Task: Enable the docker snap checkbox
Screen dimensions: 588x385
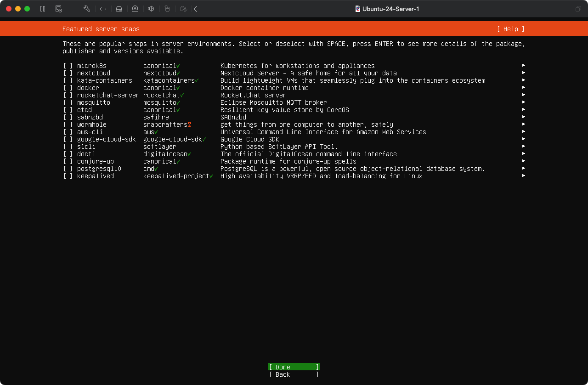Action: click(68, 88)
